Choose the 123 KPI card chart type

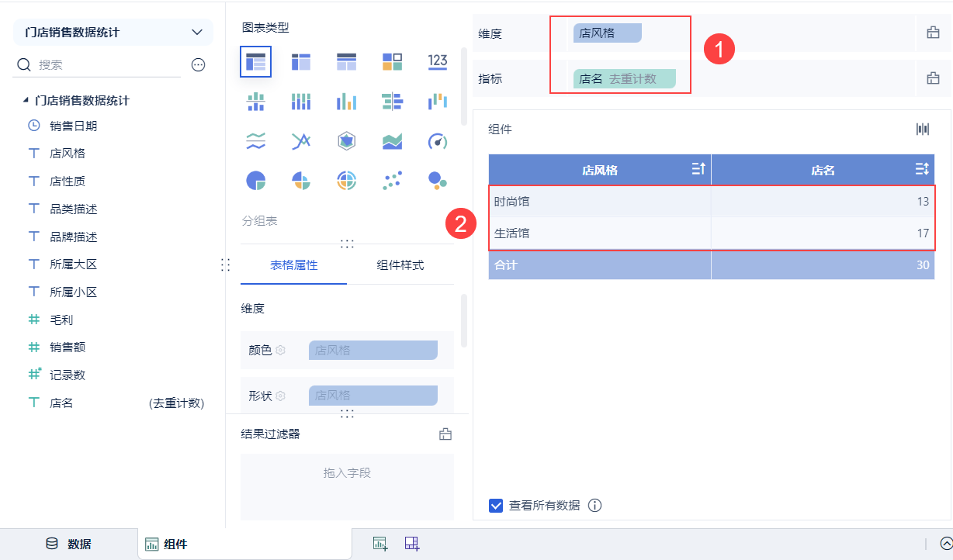pyautogui.click(x=437, y=60)
